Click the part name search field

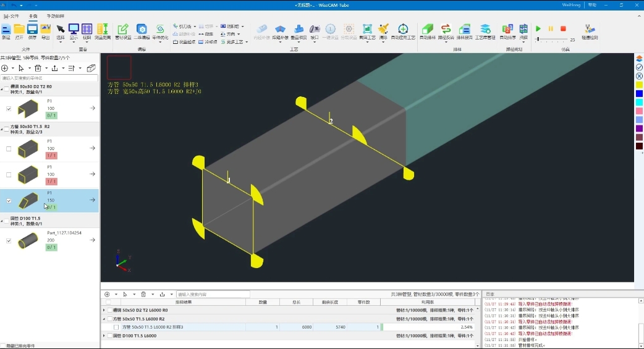click(49, 78)
